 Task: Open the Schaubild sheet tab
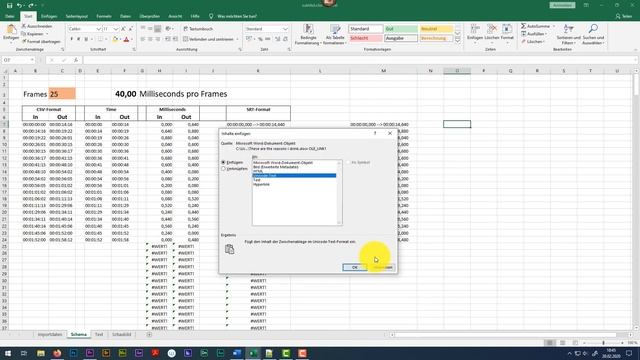tap(122, 334)
